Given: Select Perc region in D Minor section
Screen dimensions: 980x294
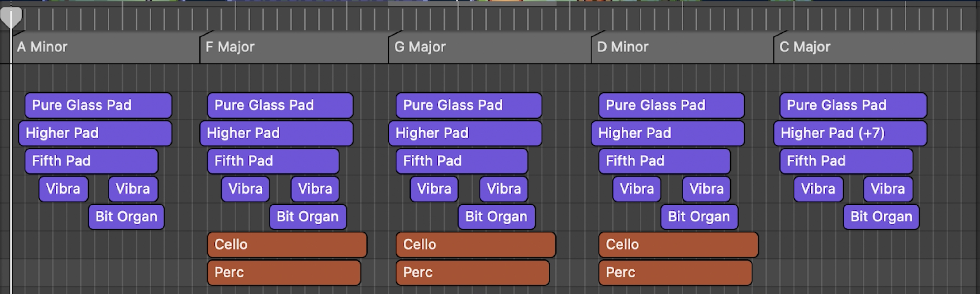Looking at the screenshot, I should click(x=675, y=273).
